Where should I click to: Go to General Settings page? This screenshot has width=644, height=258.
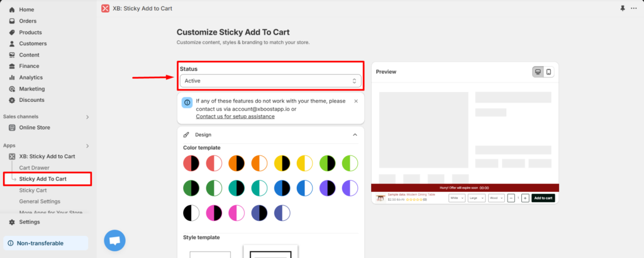click(40, 201)
